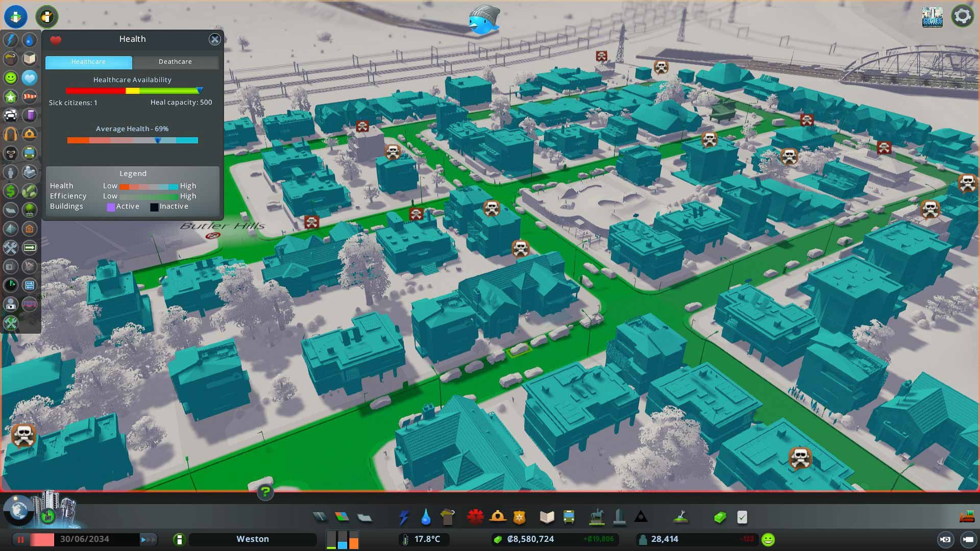Click the Weston city name field

click(x=253, y=539)
